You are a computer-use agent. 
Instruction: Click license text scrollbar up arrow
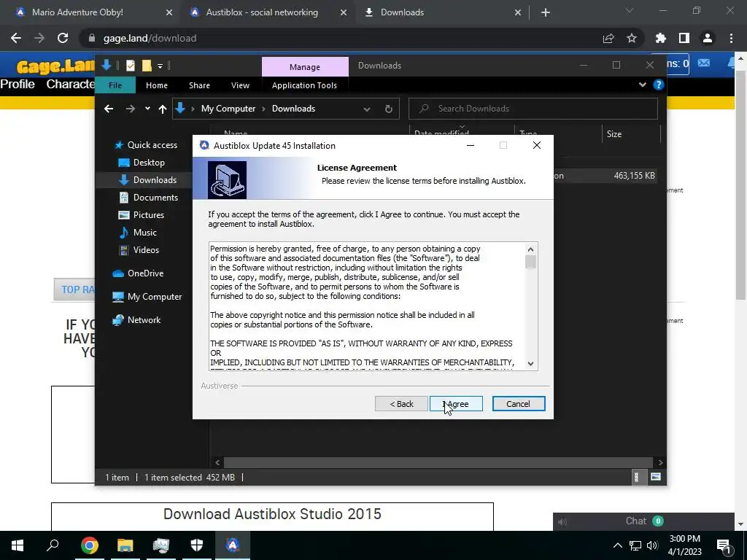tap(531, 249)
